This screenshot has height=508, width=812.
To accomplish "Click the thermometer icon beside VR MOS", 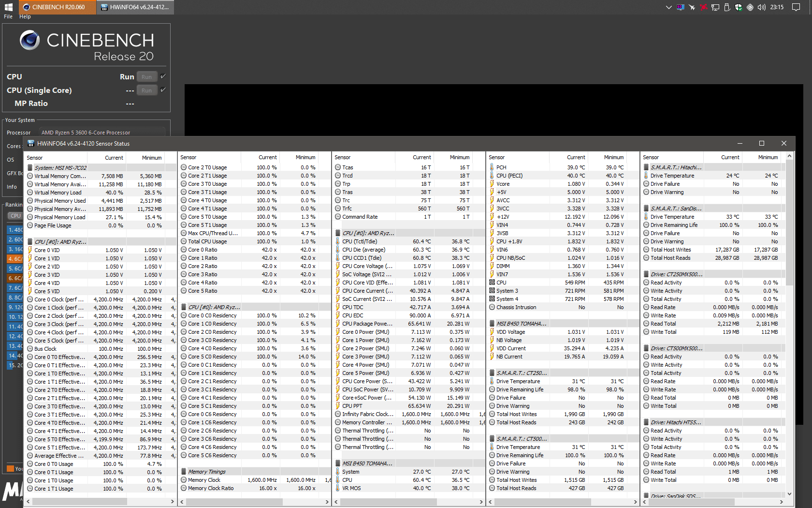I will click(338, 488).
